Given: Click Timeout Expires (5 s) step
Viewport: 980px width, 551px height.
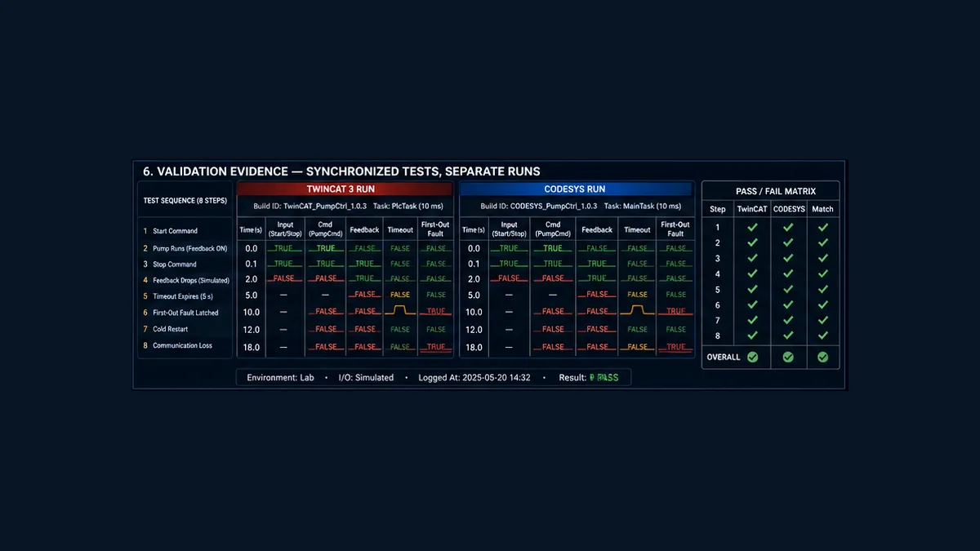Looking at the screenshot, I should click(x=177, y=296).
